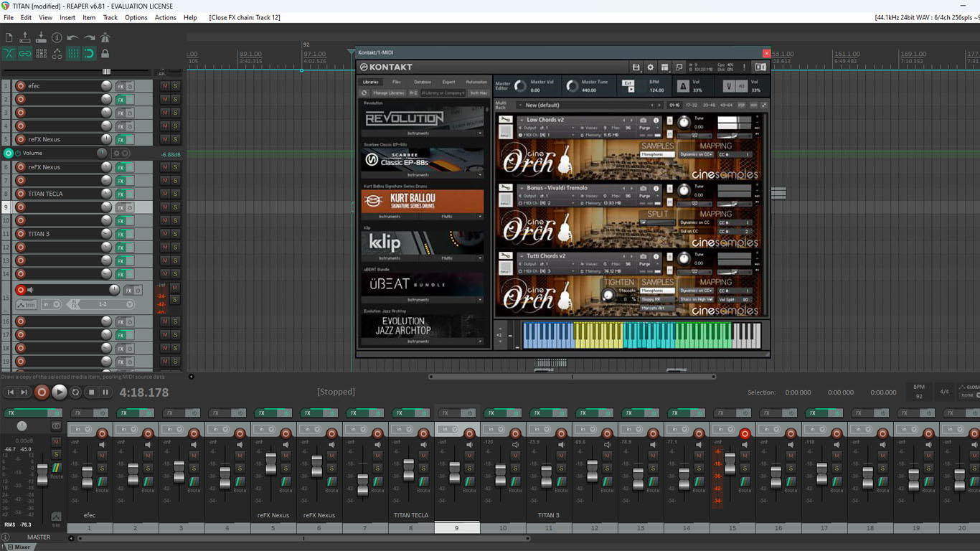Open FX button on reFX Nexus track 5
Viewport: 980px width, 551px height.
point(121,140)
